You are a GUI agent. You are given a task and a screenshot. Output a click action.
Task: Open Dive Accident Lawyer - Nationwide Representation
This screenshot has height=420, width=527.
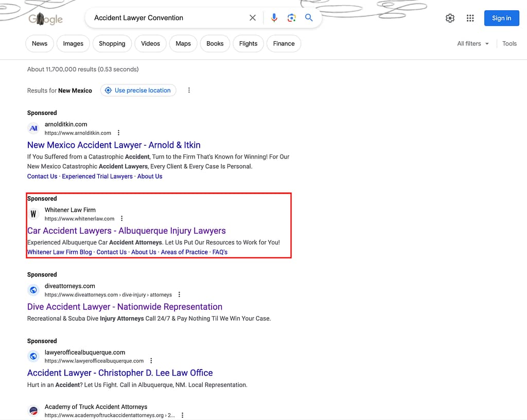click(x=125, y=307)
